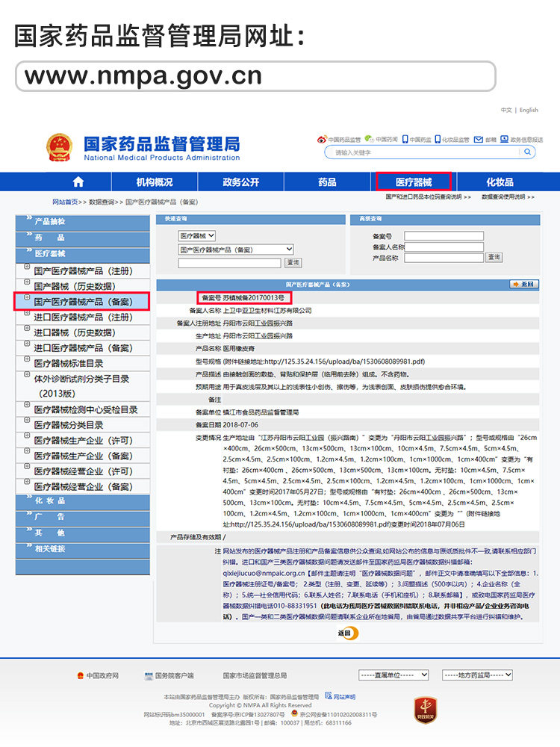Expand the 药品 sidebar section

pyautogui.click(x=82, y=238)
